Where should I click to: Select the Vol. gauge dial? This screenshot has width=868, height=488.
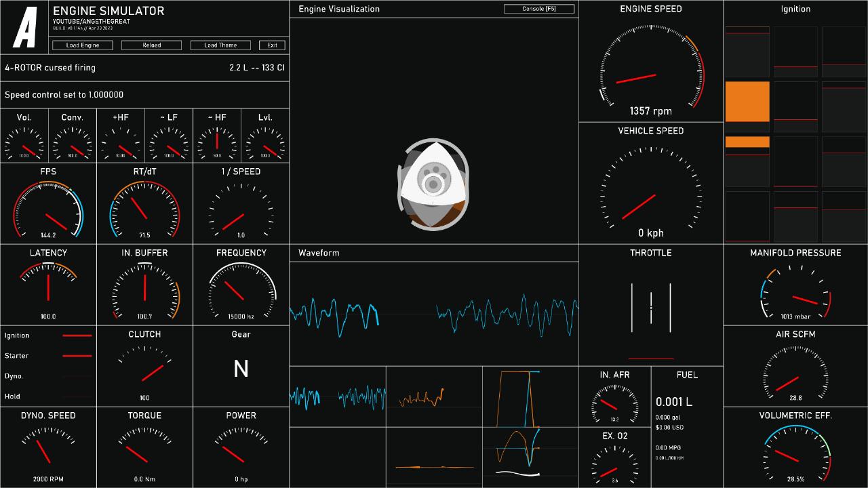(x=24, y=143)
